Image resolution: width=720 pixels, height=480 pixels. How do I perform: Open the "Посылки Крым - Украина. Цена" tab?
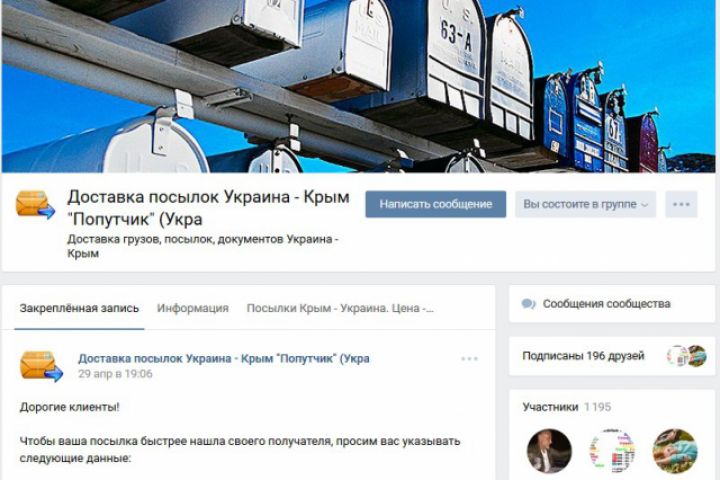pyautogui.click(x=340, y=308)
